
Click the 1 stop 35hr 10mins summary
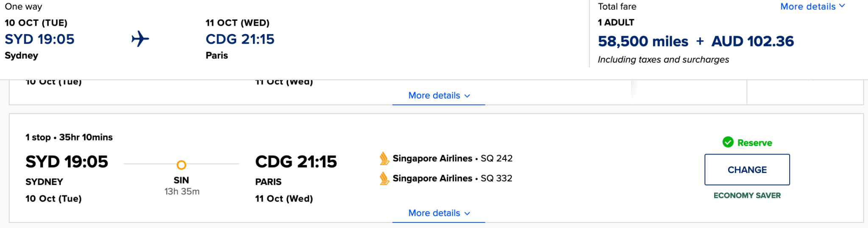tap(69, 137)
